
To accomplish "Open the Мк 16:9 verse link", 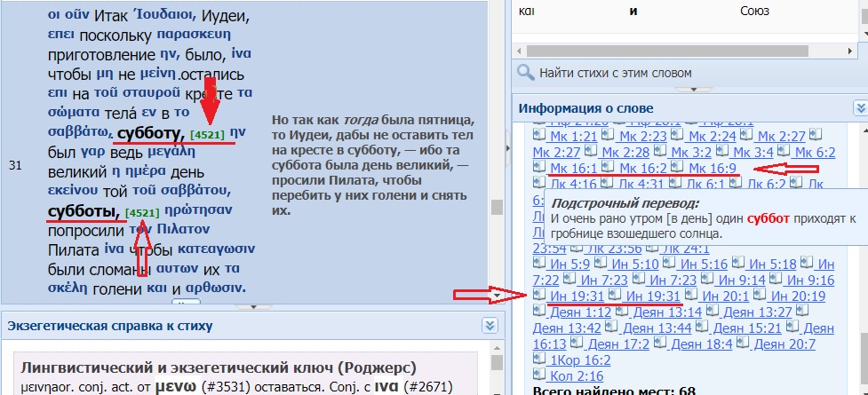I will [x=713, y=169].
